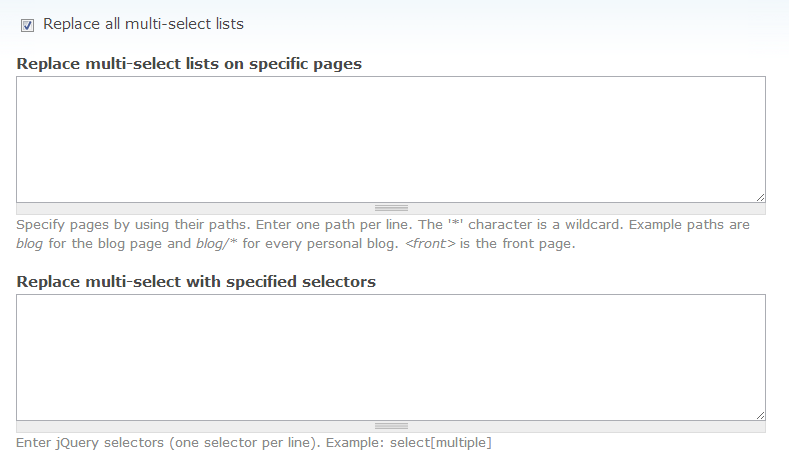The image size is (789, 459).
Task: Uncheck the Replace all multi-select lists checkbox
Action: coord(27,25)
